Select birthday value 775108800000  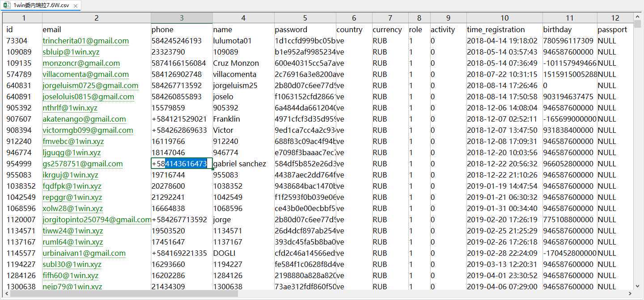pyautogui.click(x=570, y=220)
